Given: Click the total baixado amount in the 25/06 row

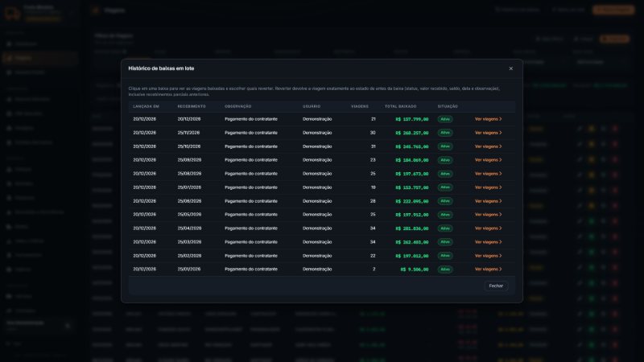Looking at the screenshot, I should 412,201.
